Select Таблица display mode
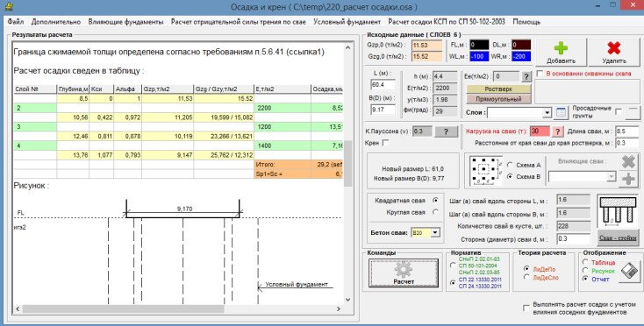The width and height of the screenshot is (644, 326). [x=585, y=262]
